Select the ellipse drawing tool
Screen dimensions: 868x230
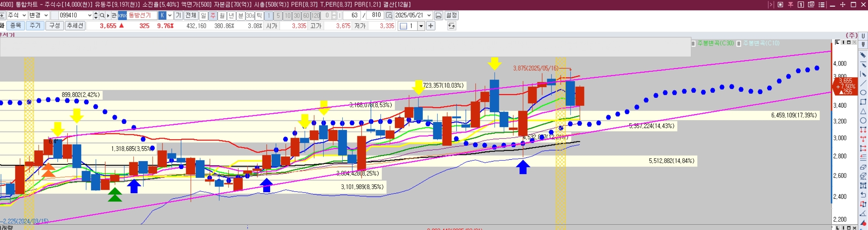(863, 93)
